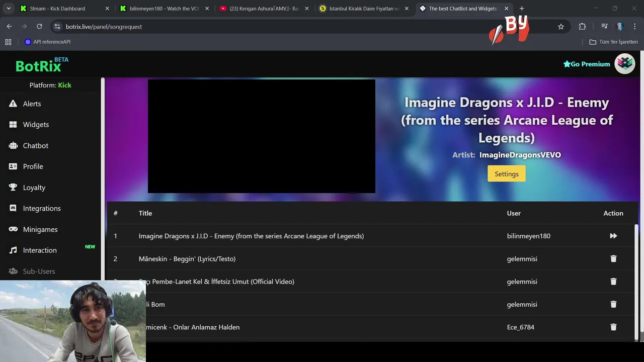644x362 pixels.
Task: Switch to the Kengan Ashura AMV YouTube tab
Action: pos(264,9)
